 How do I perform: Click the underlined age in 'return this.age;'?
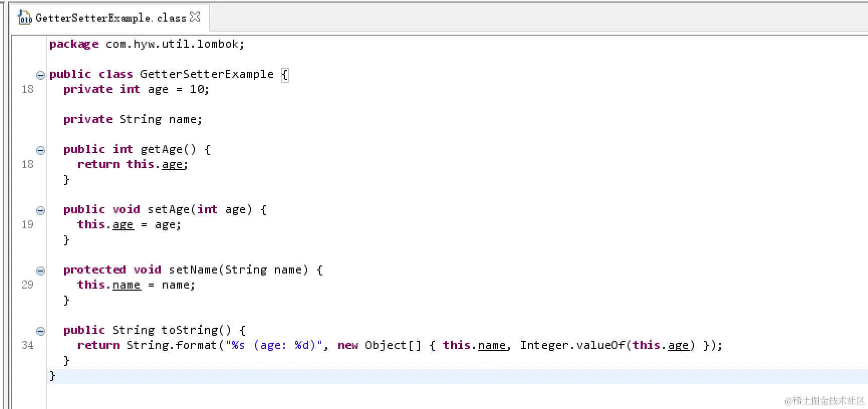point(172,165)
